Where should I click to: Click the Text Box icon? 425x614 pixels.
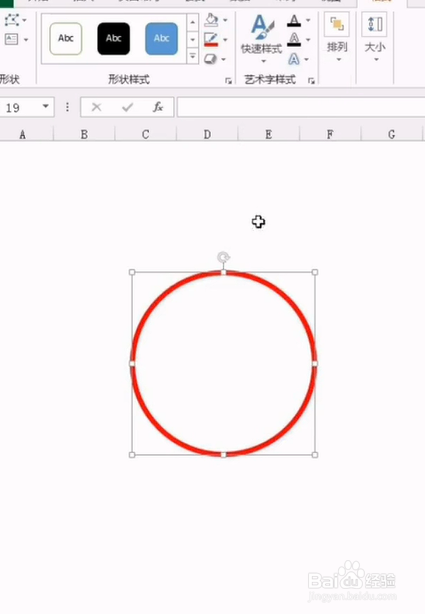tap(11, 39)
